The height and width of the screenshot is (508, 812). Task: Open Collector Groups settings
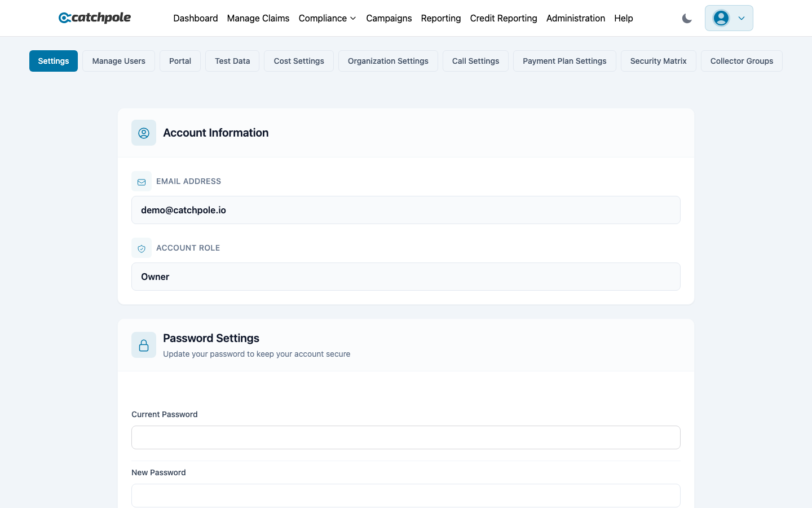click(742, 61)
